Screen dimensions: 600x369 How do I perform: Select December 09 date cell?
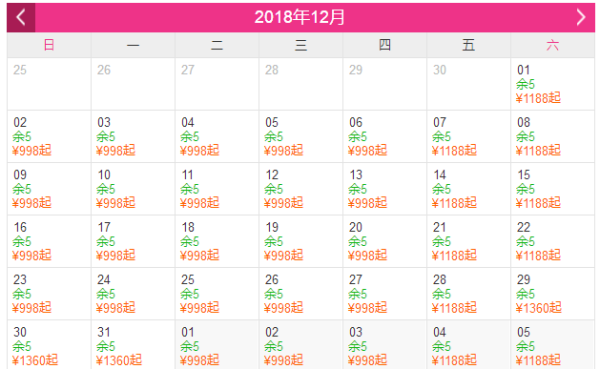(x=49, y=189)
